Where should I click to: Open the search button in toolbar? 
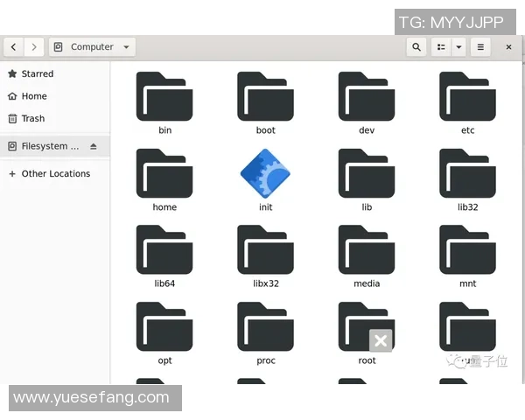[x=416, y=47]
